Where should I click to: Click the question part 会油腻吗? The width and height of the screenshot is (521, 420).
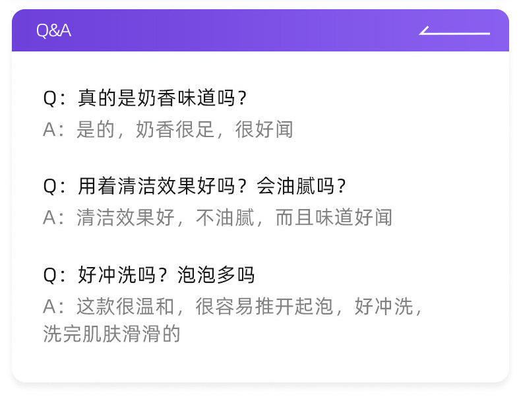pos(301,187)
